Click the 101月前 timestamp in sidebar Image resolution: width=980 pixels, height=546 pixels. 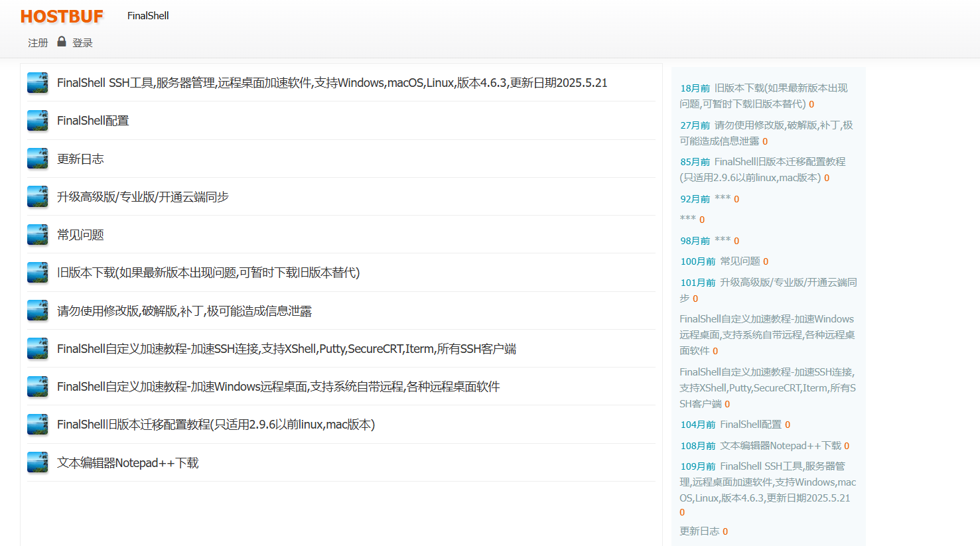698,283
